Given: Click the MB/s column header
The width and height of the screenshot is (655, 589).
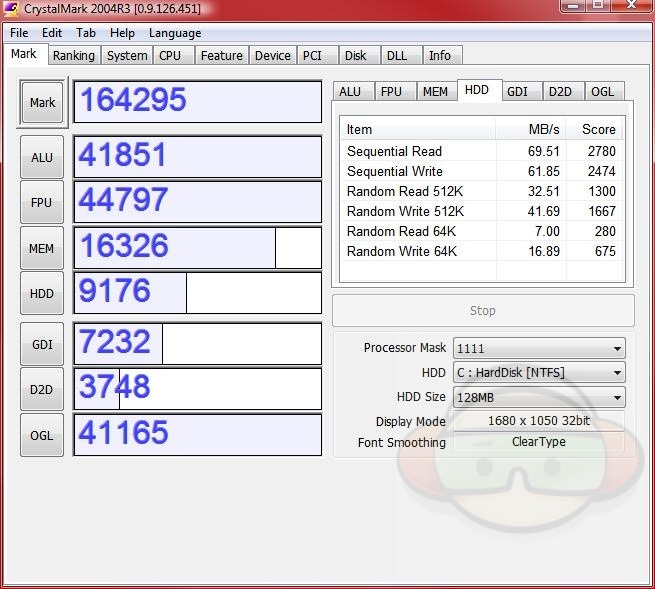Looking at the screenshot, I should pos(544,129).
